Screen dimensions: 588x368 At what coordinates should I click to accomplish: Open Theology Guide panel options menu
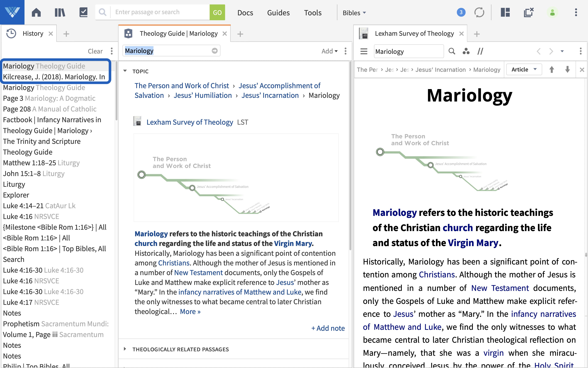tap(345, 51)
